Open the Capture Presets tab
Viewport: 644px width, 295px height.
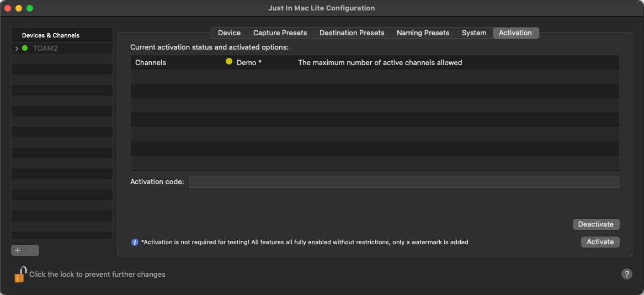point(280,33)
